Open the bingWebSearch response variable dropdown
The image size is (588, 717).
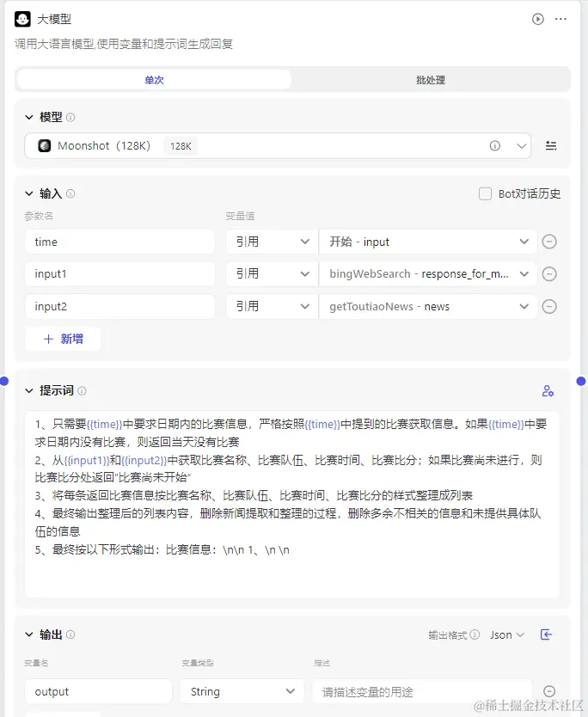click(428, 274)
